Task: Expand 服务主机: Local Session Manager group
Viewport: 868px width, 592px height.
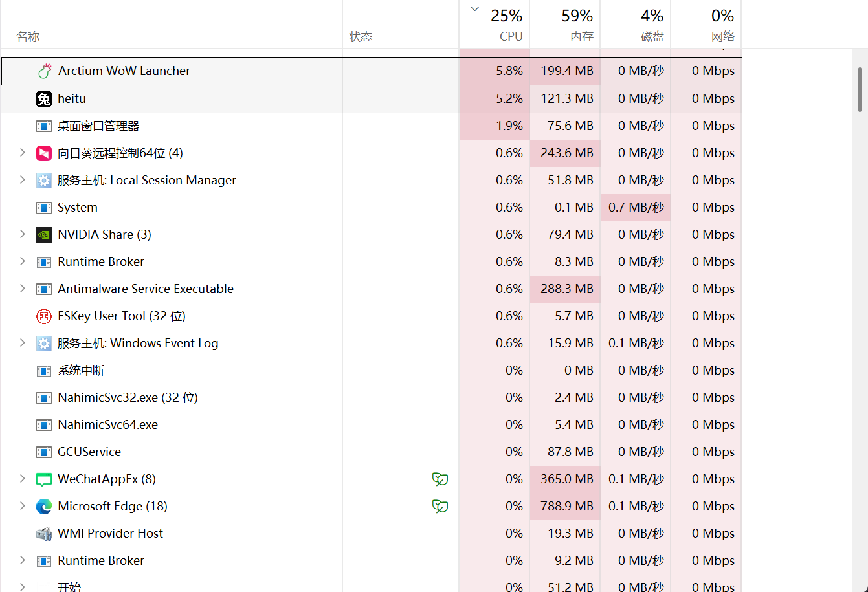Action: [22, 180]
